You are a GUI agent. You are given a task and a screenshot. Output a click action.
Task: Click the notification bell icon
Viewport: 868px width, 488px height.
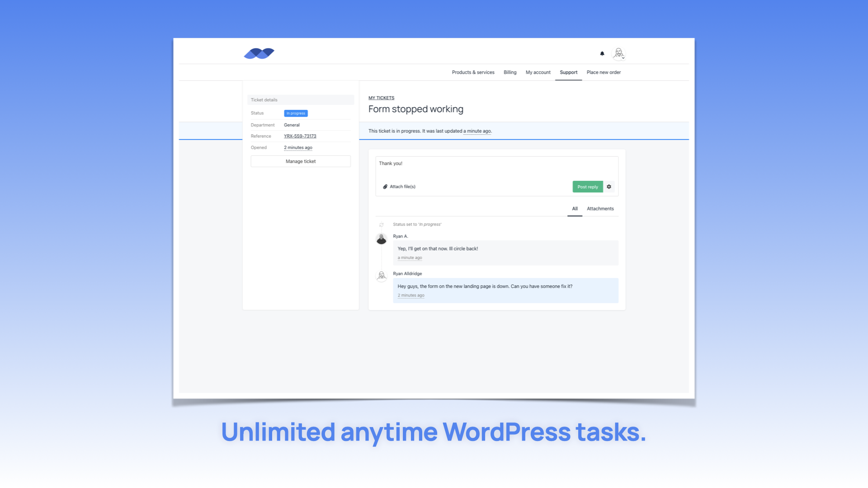coord(602,53)
